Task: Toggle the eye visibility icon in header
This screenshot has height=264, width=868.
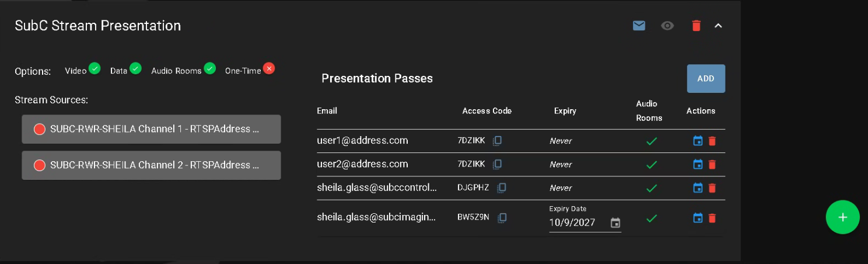Action: click(667, 26)
